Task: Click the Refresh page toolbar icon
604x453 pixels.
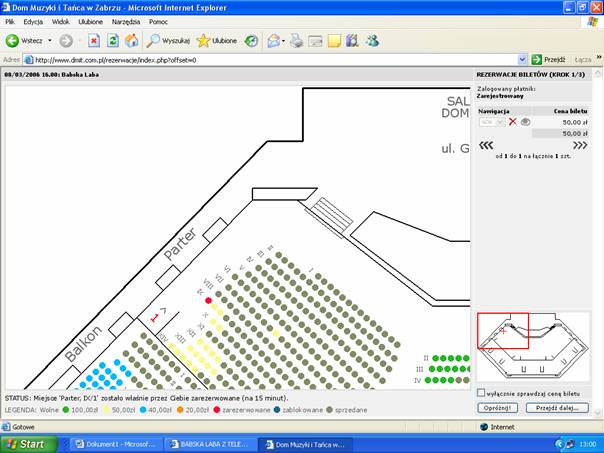Action: coord(112,41)
